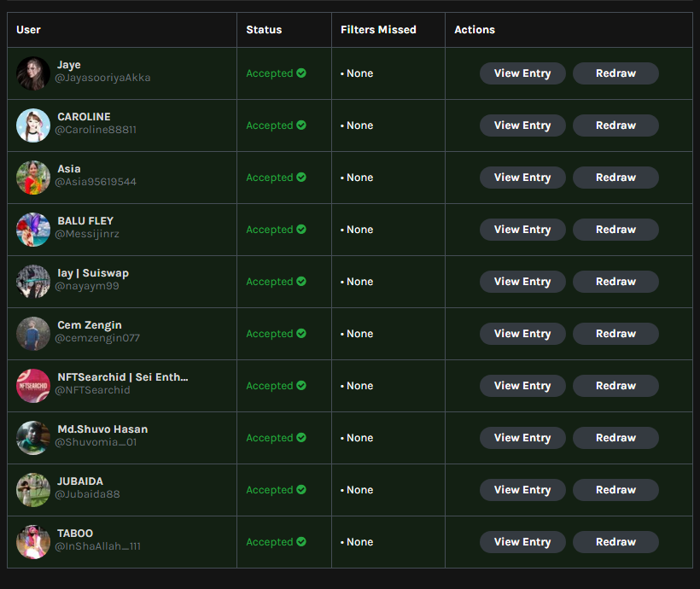Click the @Shuvomia_01 username
This screenshot has height=589, width=700.
pos(96,442)
